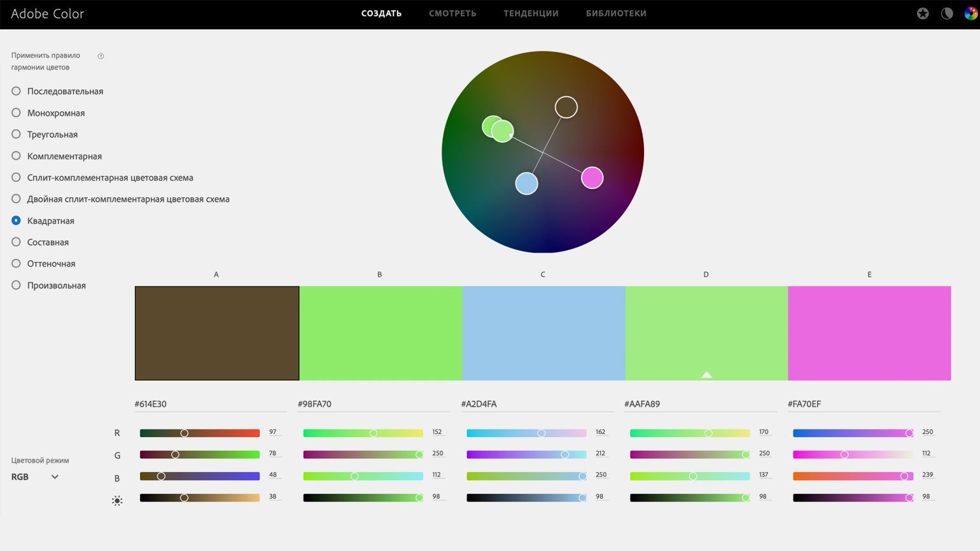Select Треугольная harmony rule
The height and width of the screenshot is (551, 980).
45,134
